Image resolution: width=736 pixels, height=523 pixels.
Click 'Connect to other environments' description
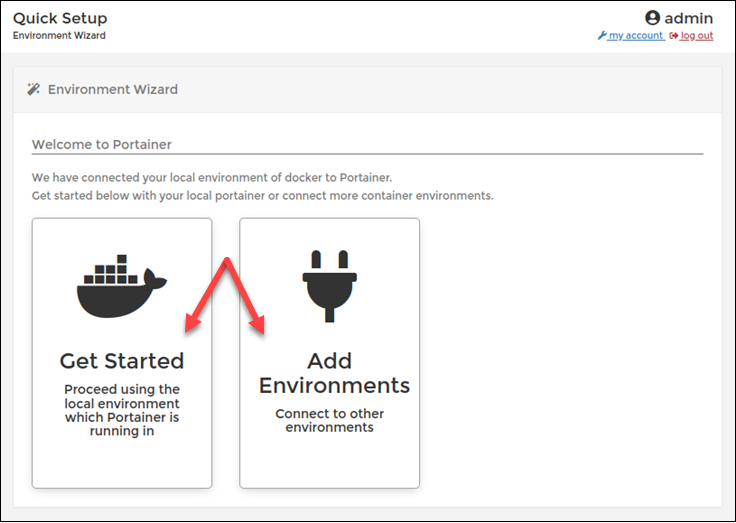tap(330, 420)
